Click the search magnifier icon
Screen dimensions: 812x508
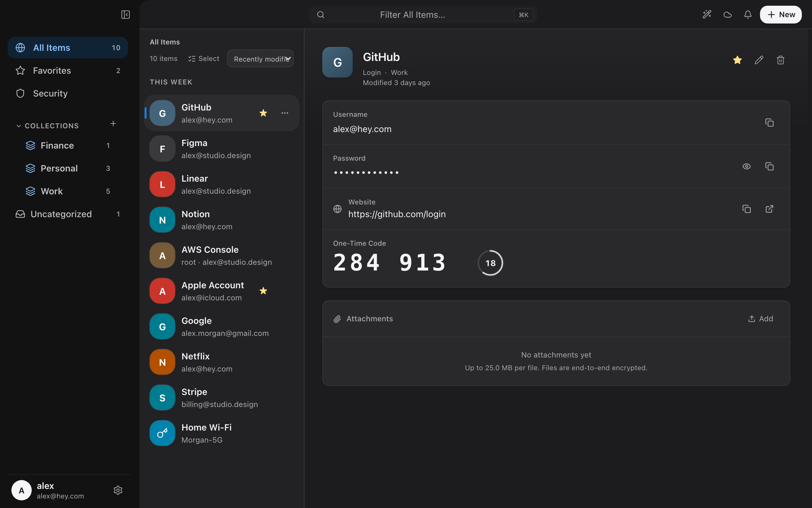pyautogui.click(x=321, y=15)
